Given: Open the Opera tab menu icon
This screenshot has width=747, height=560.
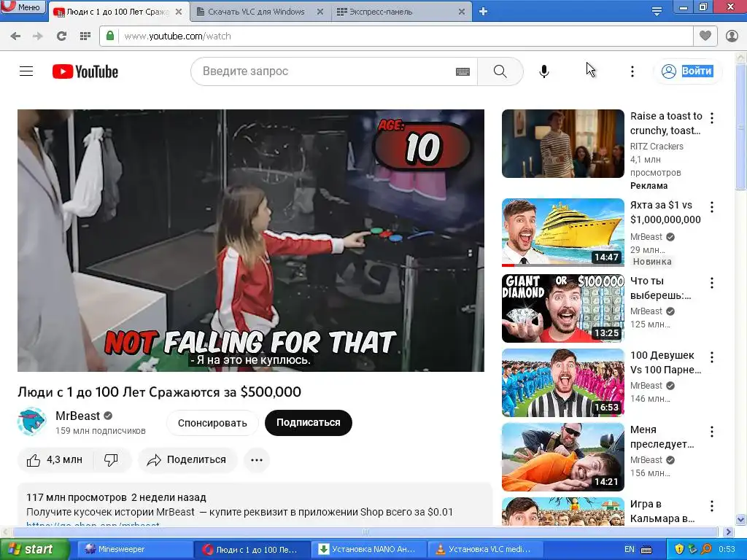Looking at the screenshot, I should (657, 12).
